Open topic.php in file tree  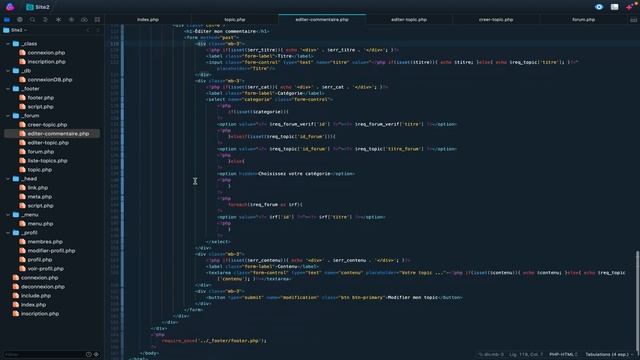click(36, 169)
